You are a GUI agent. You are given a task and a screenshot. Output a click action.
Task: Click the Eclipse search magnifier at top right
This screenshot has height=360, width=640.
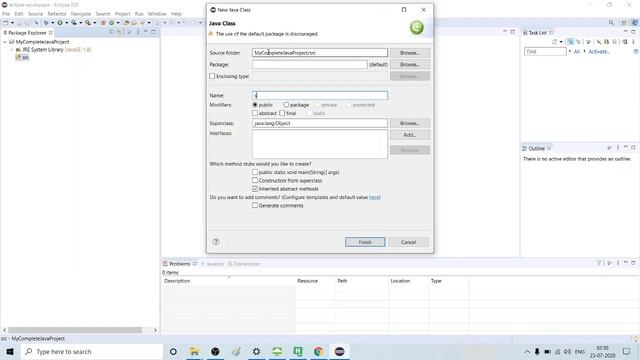[x=611, y=22]
